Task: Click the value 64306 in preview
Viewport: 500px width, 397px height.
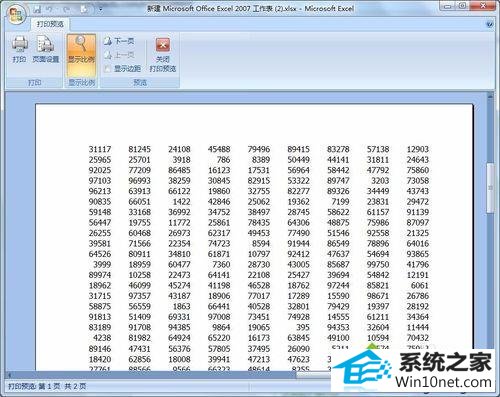Action: (298, 223)
